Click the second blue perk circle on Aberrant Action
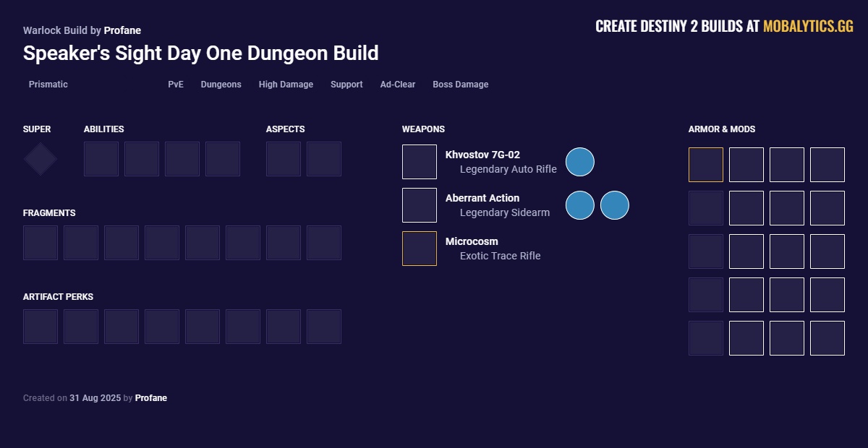868x448 pixels. point(614,205)
